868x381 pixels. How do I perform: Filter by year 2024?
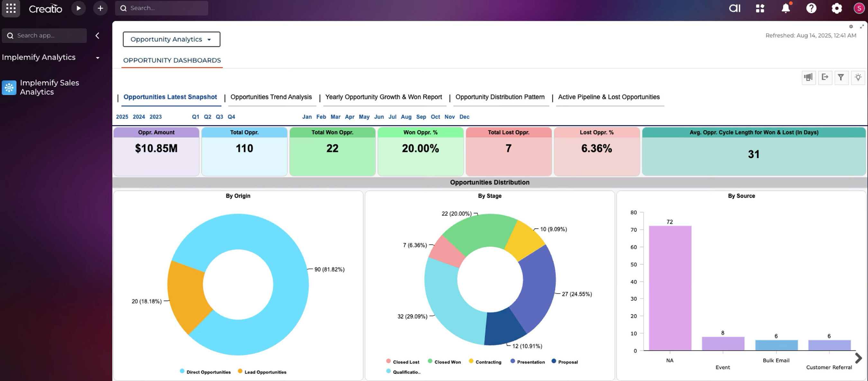(x=139, y=117)
